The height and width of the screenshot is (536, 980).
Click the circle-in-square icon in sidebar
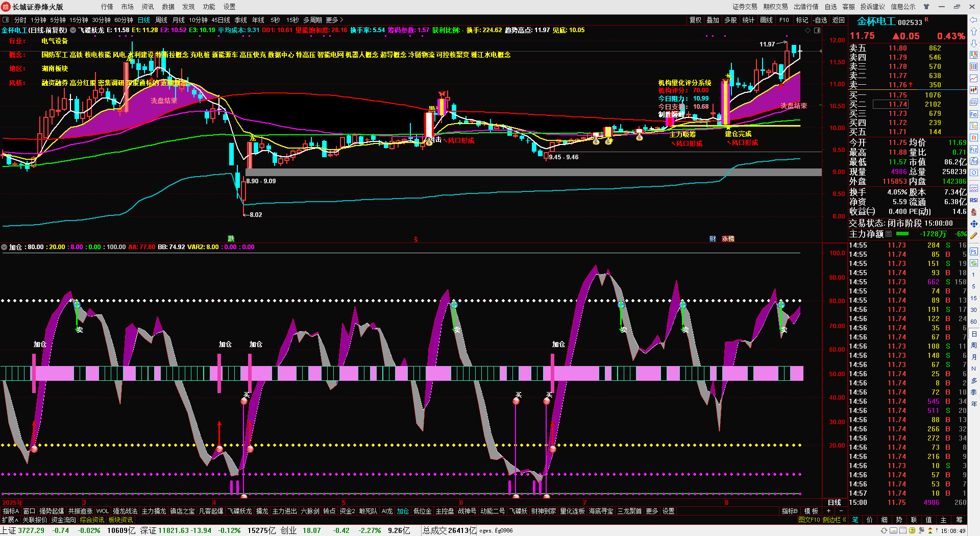coord(974,173)
